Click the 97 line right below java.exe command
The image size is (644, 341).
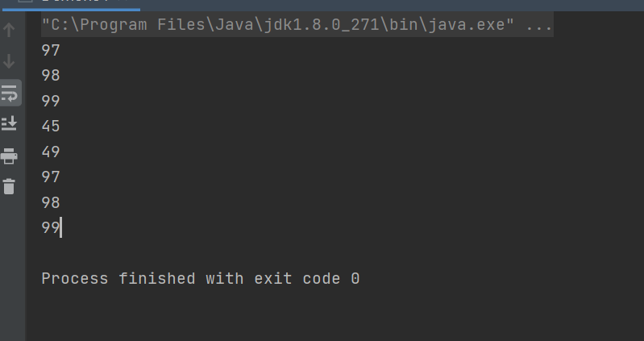coord(51,51)
